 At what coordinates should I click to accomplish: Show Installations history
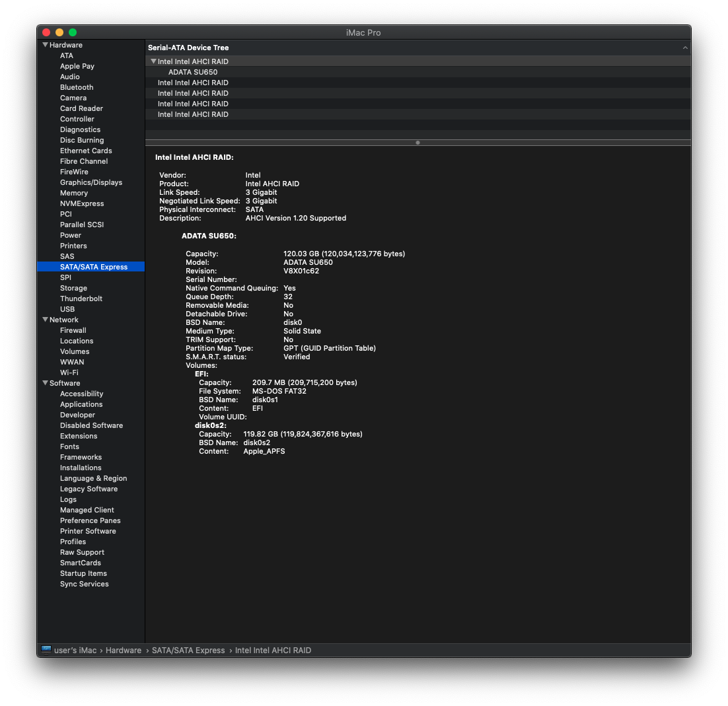[81, 468]
